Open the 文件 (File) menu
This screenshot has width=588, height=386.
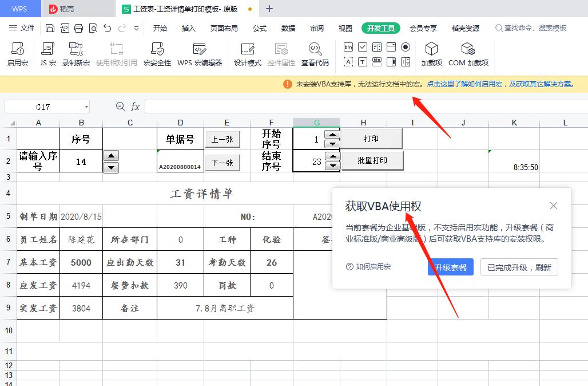coord(22,28)
